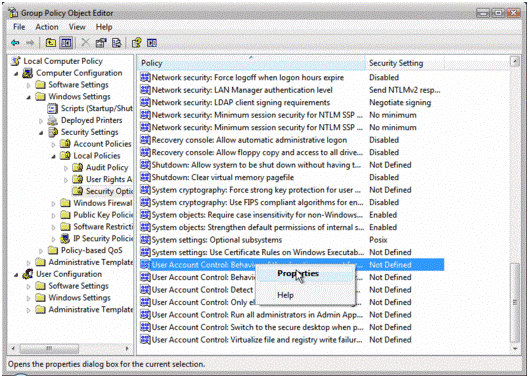The width and height of the screenshot is (529, 378).
Task: Click the Group Policy Object Editor title icon
Action: coord(13,13)
